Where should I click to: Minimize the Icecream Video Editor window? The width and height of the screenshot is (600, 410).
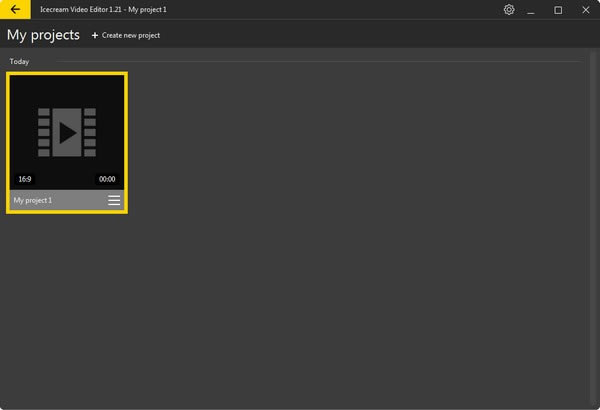(x=532, y=10)
